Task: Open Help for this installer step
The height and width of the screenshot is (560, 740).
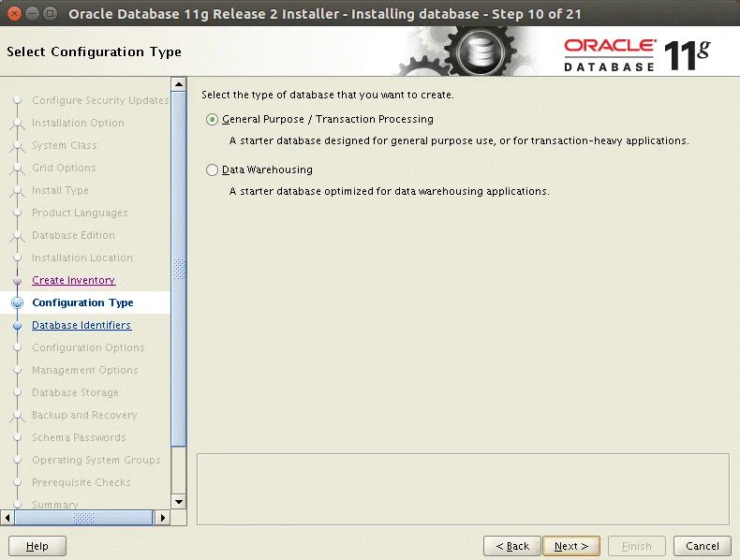Action: [37, 546]
